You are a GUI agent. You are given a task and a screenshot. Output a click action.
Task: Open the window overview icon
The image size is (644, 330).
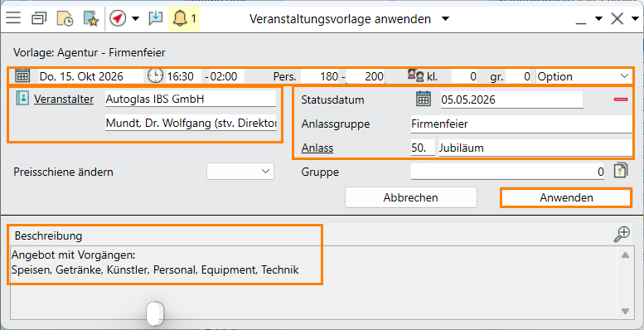click(39, 18)
